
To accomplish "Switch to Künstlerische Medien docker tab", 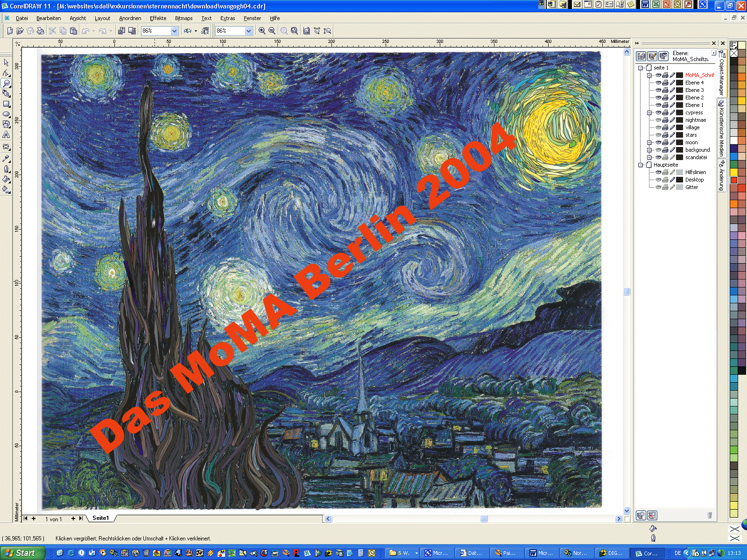I will [x=722, y=128].
